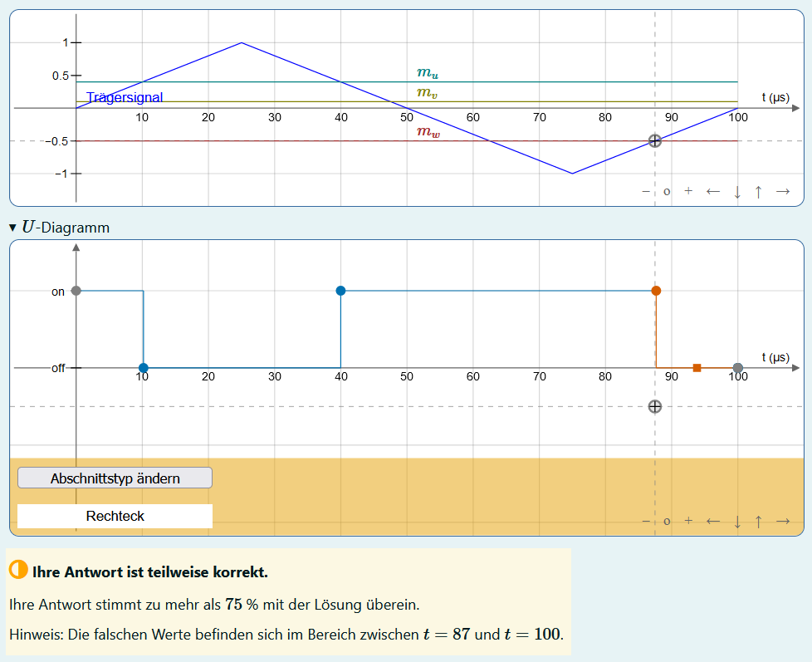Reset zoom in the carrier signal chart

point(667,192)
